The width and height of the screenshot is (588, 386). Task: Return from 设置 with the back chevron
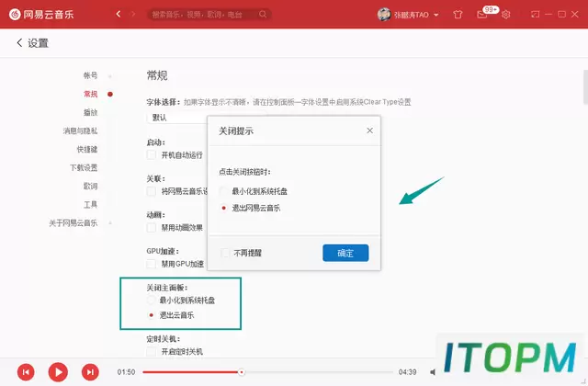click(19, 43)
